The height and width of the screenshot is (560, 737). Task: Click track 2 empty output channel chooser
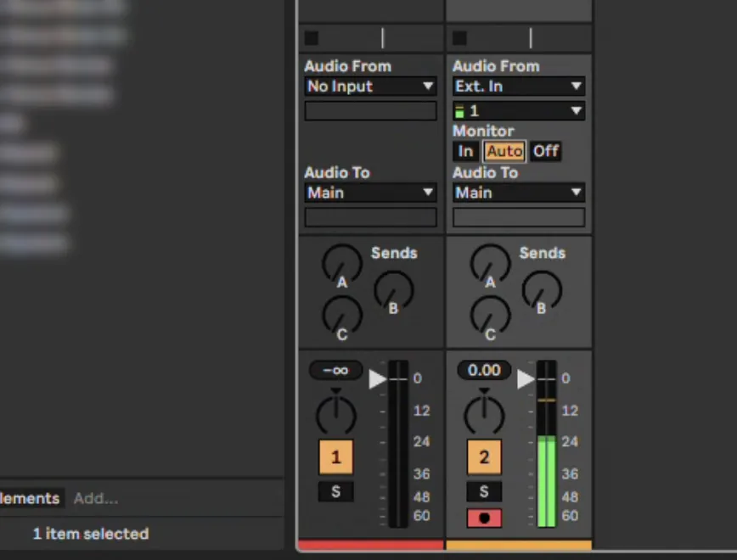pyautogui.click(x=519, y=217)
